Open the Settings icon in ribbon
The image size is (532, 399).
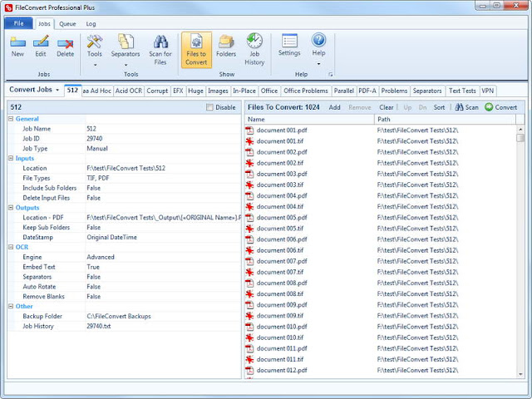pos(289,41)
